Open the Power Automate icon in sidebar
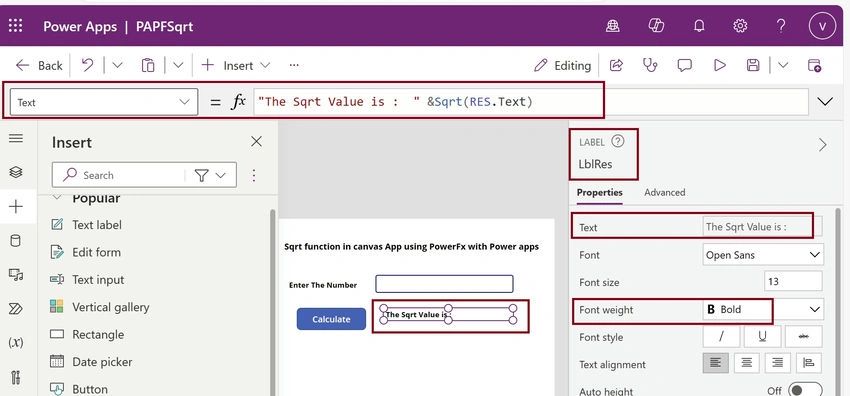 tap(16, 309)
